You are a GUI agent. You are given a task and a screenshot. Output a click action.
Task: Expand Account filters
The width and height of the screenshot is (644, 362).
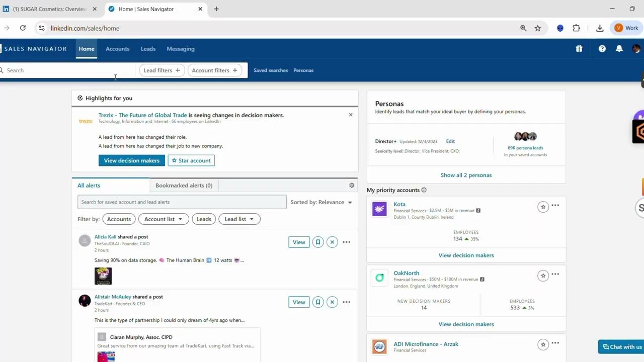tap(214, 70)
